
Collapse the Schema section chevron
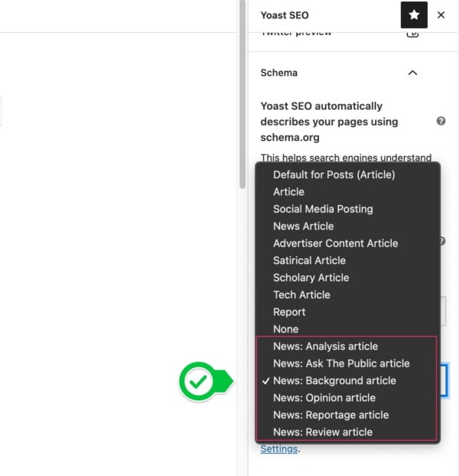[412, 73]
